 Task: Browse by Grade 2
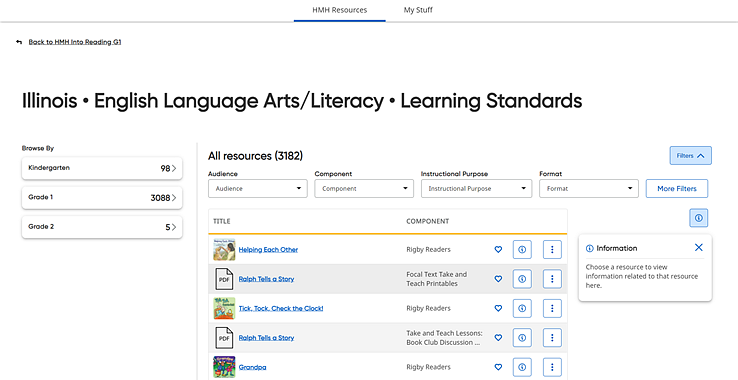point(102,227)
